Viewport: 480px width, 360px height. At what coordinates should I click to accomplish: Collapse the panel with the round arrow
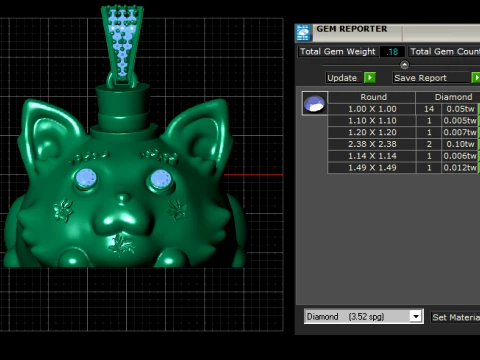pos(404,64)
